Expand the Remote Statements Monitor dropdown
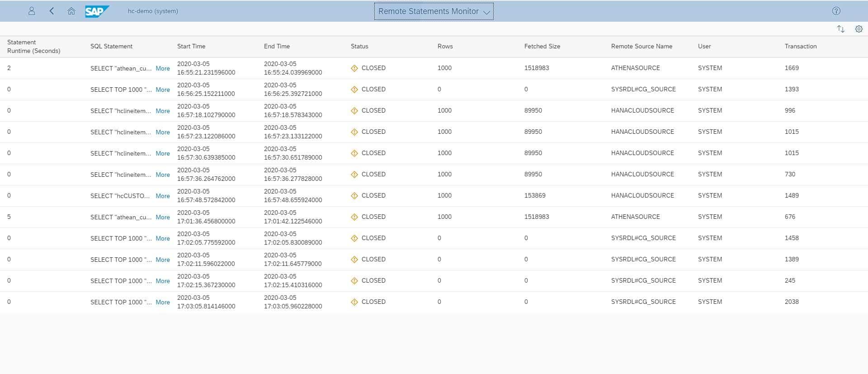Image resolution: width=868 pixels, height=374 pixels. point(434,11)
